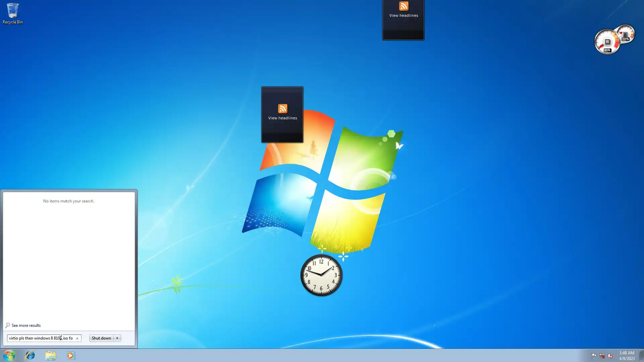The width and height of the screenshot is (644, 362).
Task: Click the network status tray icon
Action: (x=602, y=356)
